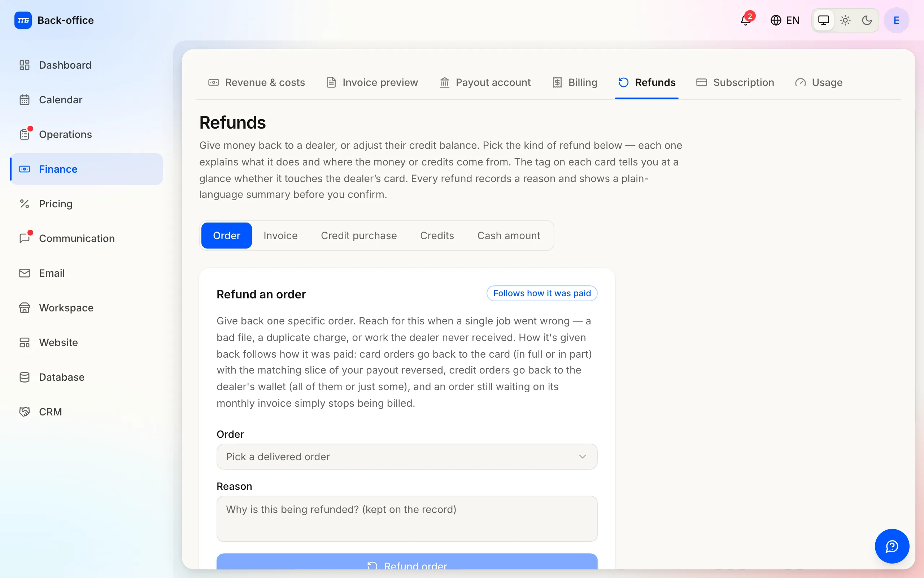
Task: Switch to Invoice preview tab label
Action: [x=380, y=83]
